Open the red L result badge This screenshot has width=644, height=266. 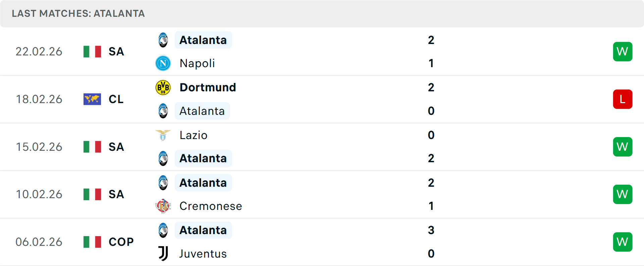[x=623, y=99]
